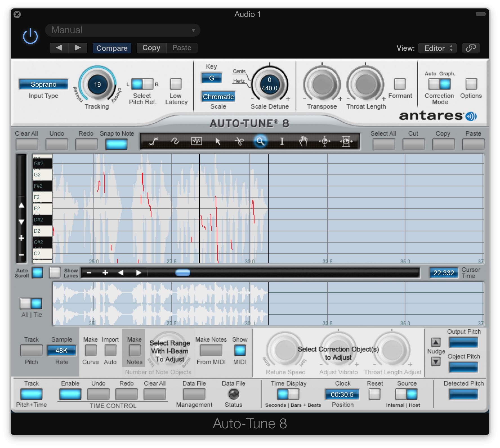The height and width of the screenshot is (448, 500).
Task: Adjust the Tracking knob
Action: click(97, 84)
